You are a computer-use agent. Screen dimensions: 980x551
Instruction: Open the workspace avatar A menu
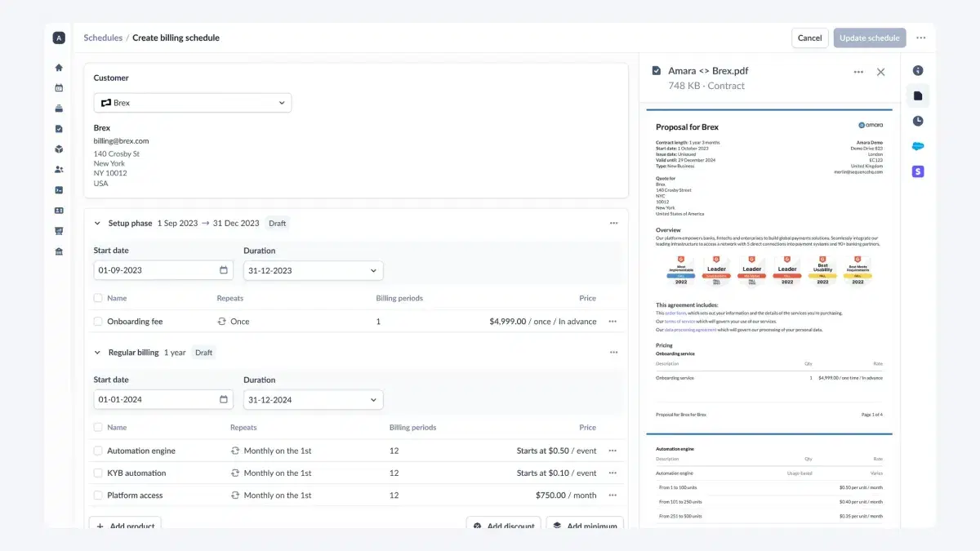tap(59, 38)
